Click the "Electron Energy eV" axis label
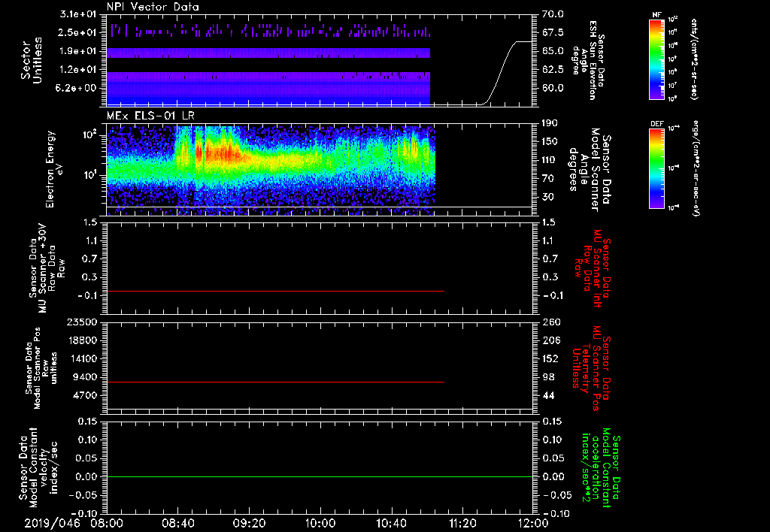 click(x=55, y=169)
